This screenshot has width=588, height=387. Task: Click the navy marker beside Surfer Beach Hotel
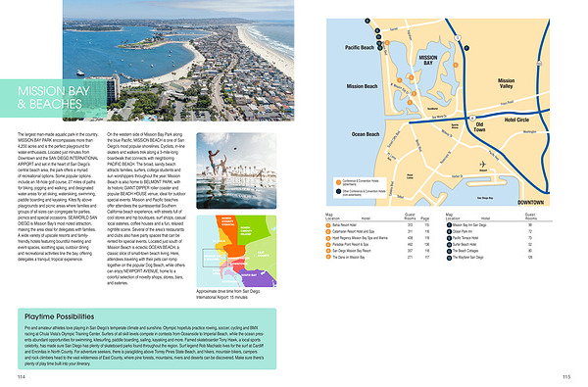[x=449, y=245]
